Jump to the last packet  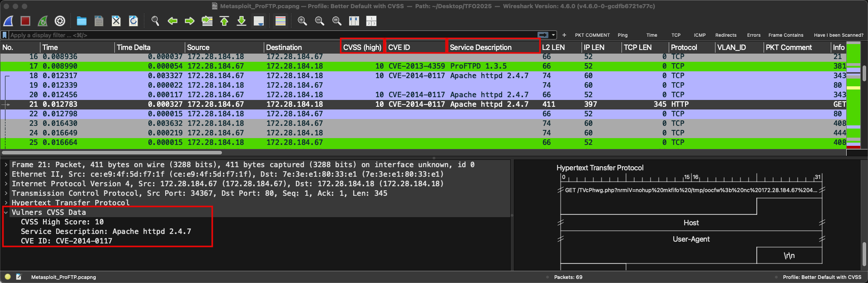[242, 21]
